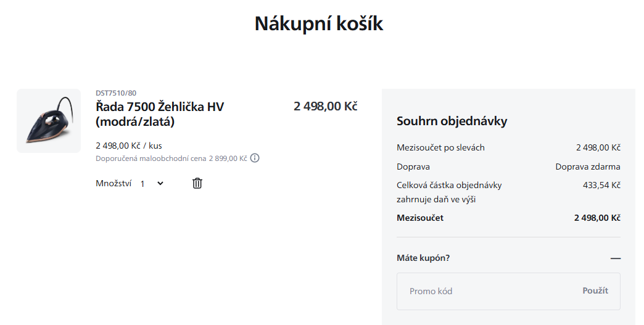This screenshot has height=325, width=644.
Task: Open the Množství quantity dropdown arrow
Action: pyautogui.click(x=160, y=183)
